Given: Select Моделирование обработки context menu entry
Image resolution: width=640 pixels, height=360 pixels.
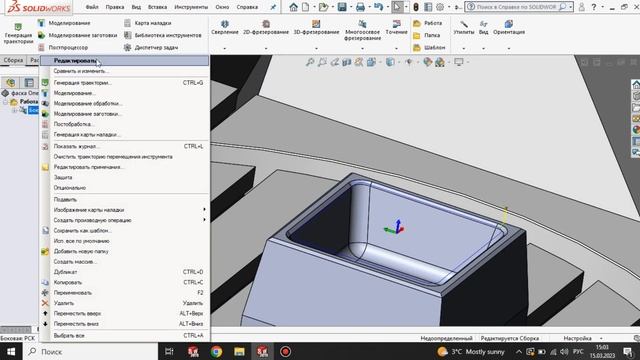Looking at the screenshot, I should 124,104.
